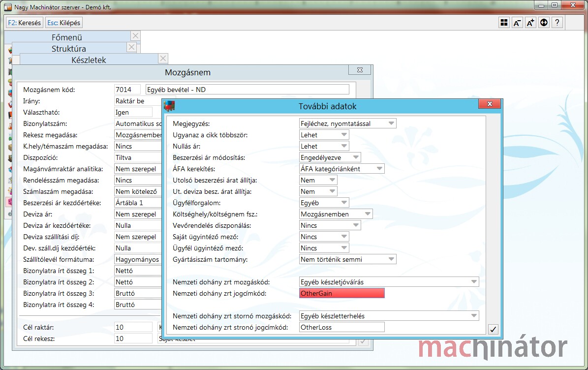Viewport: 588px width, 370px height.
Task: Click Választható field showing Igen
Action: point(133,112)
